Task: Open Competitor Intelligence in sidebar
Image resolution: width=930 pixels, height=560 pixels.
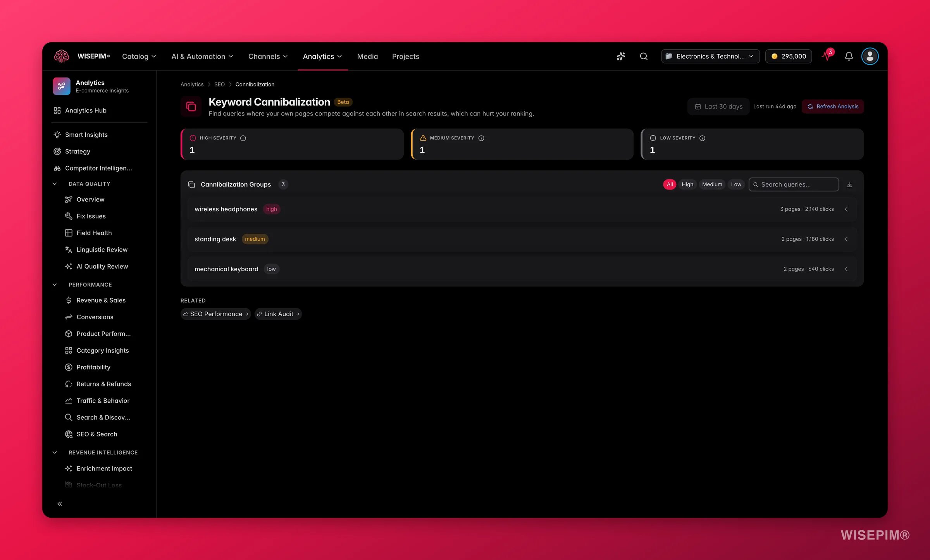Action: point(99,168)
